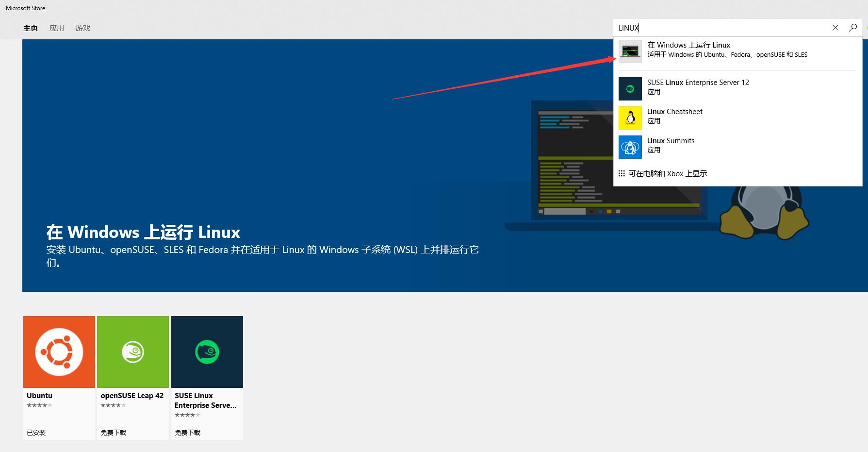This screenshot has width=868, height=452.
Task: Switch to the 主页 tab
Action: tap(31, 28)
